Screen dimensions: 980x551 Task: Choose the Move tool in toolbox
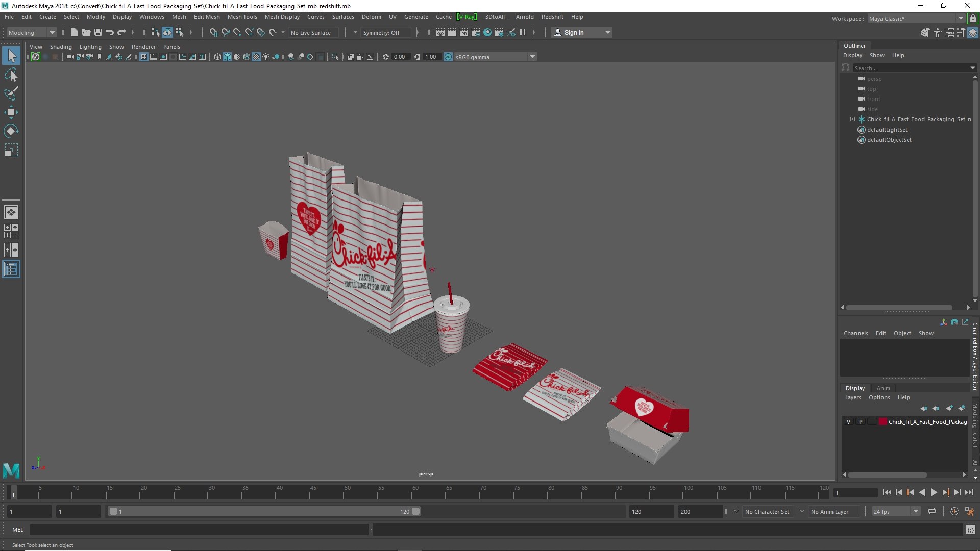coord(11,112)
